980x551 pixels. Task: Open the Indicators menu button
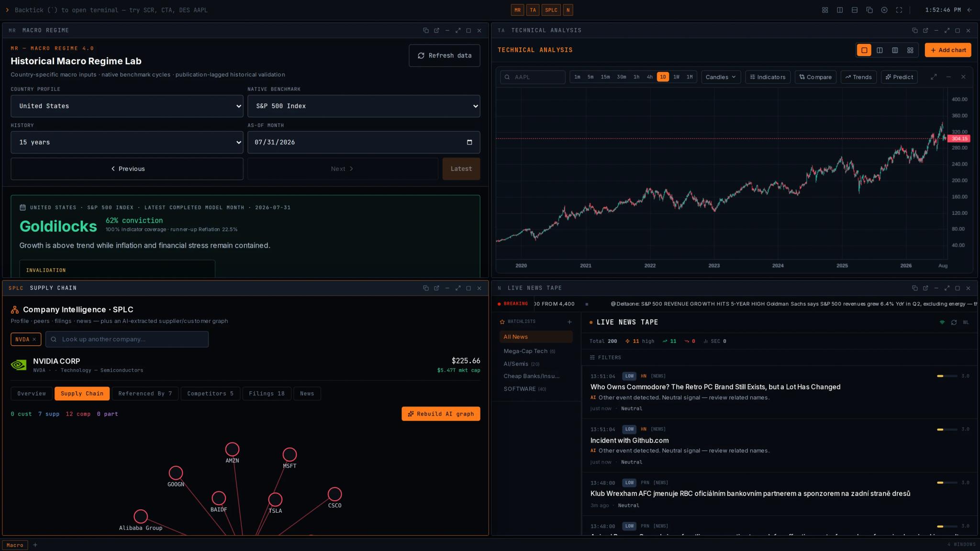(x=768, y=77)
